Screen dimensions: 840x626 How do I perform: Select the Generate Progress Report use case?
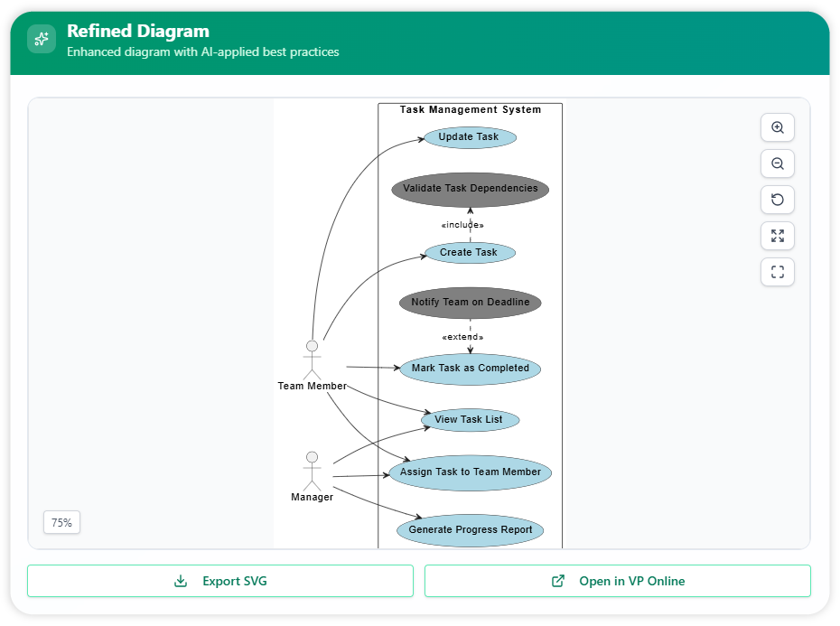pos(470,530)
